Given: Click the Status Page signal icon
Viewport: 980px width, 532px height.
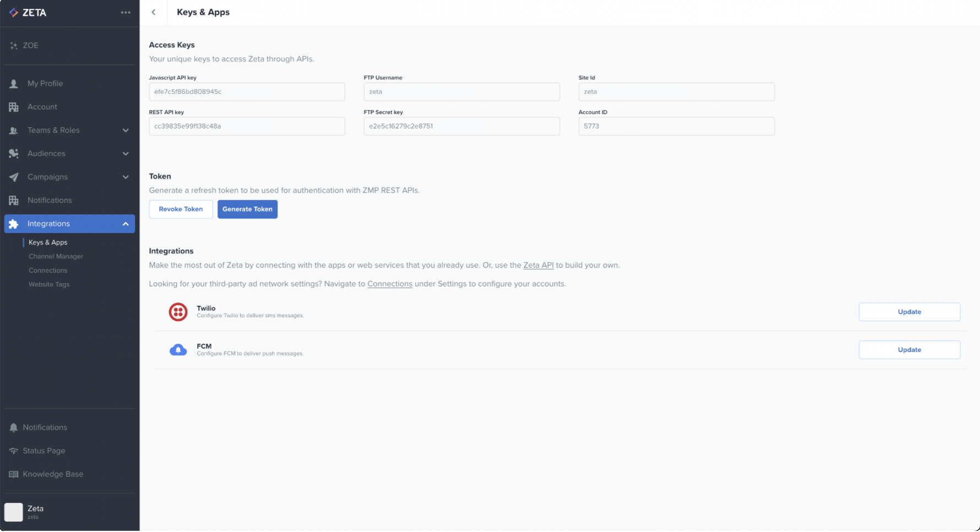Looking at the screenshot, I should pos(14,451).
